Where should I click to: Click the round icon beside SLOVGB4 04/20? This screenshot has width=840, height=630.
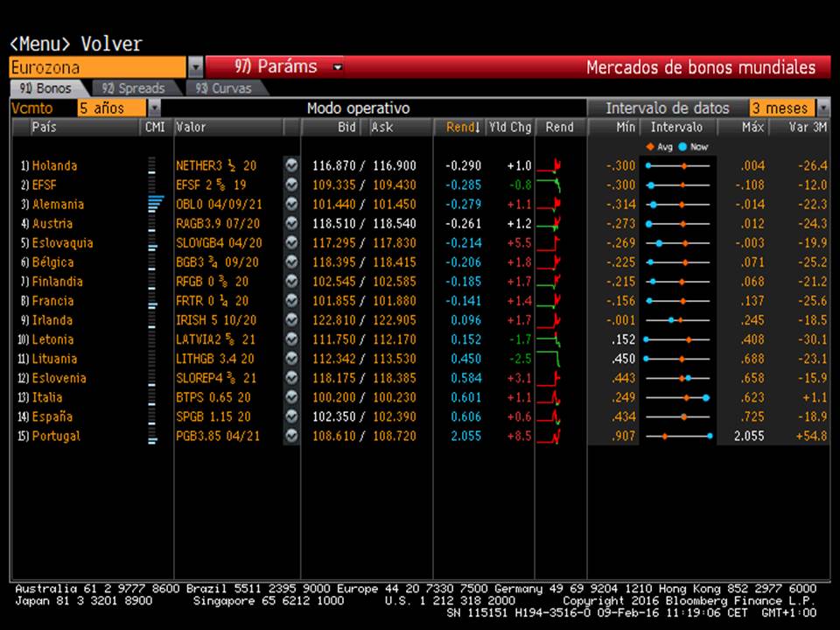click(x=291, y=242)
